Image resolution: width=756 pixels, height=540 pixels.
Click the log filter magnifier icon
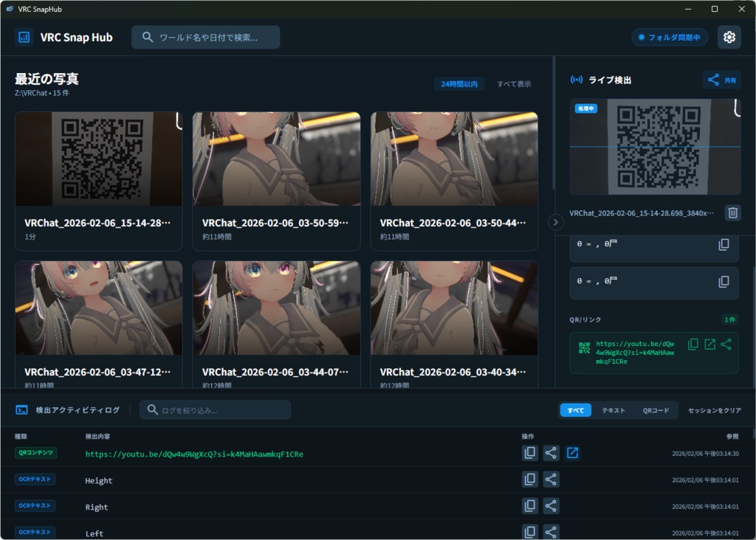click(x=152, y=409)
